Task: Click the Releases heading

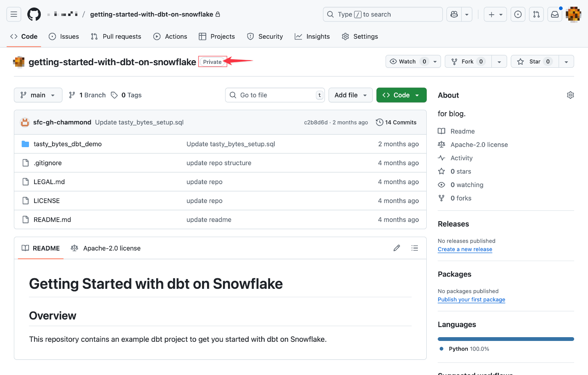Action: coord(453,224)
